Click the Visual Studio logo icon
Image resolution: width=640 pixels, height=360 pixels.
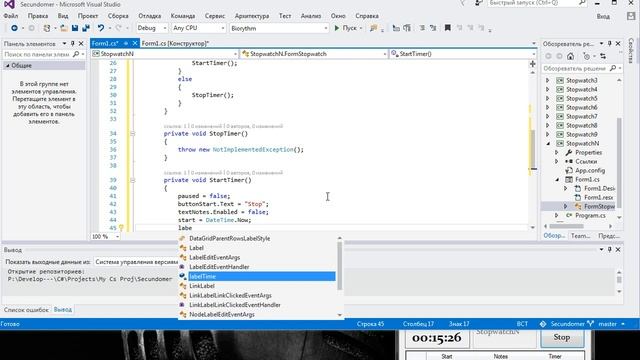click(x=9, y=4)
